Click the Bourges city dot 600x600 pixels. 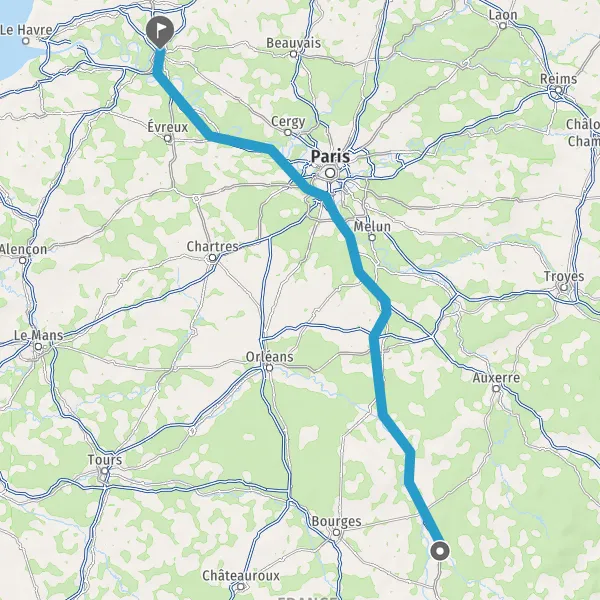pyautogui.click(x=336, y=532)
